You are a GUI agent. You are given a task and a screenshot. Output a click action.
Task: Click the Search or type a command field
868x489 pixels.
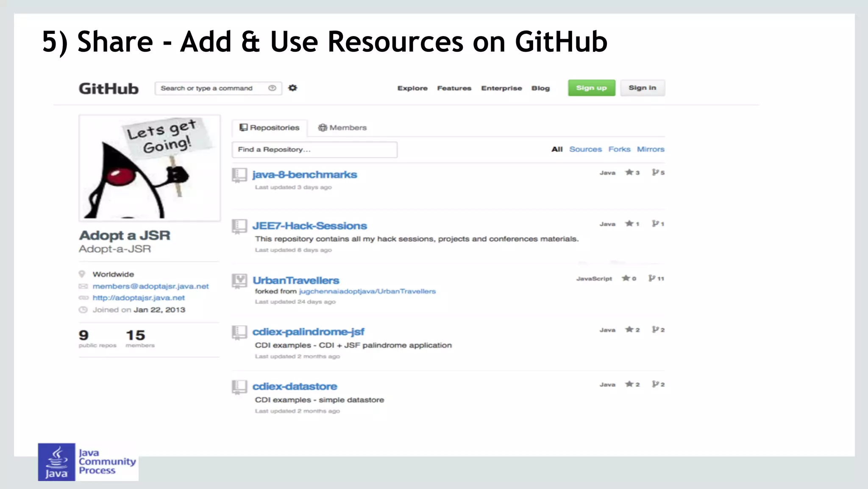[x=218, y=88]
